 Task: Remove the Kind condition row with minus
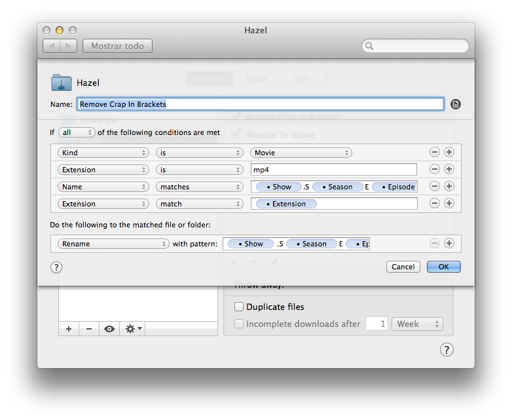[434, 152]
